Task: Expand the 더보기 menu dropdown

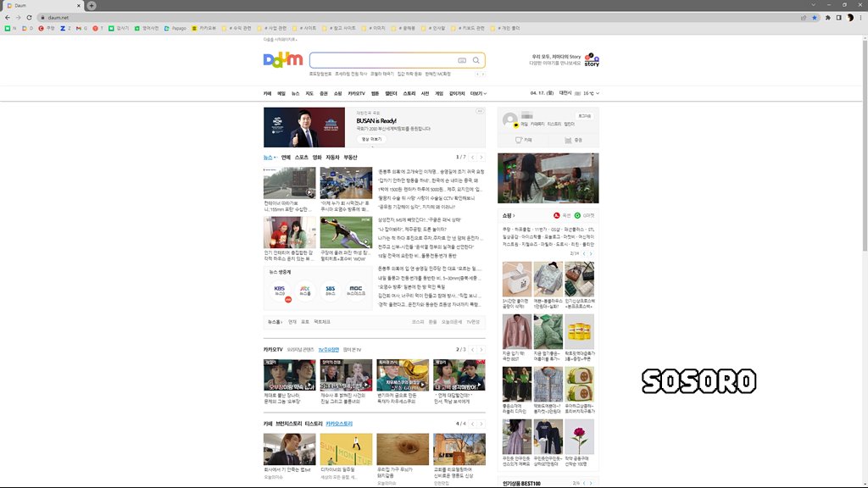Action: click(478, 93)
